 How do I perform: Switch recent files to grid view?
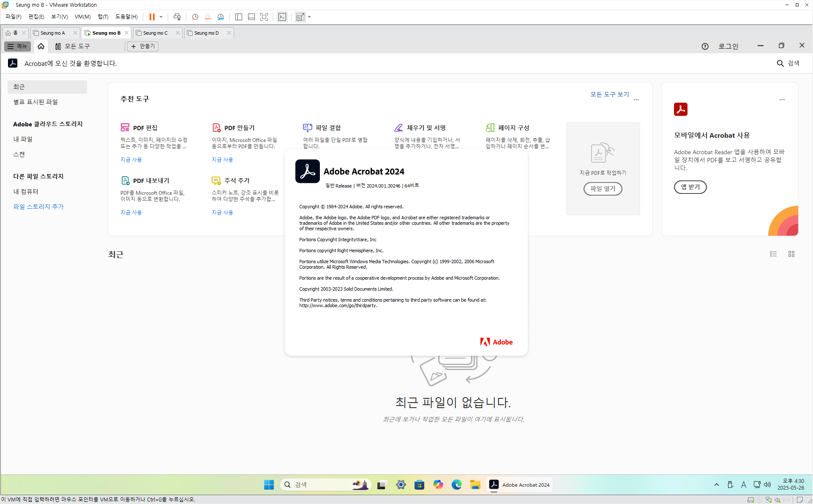791,254
